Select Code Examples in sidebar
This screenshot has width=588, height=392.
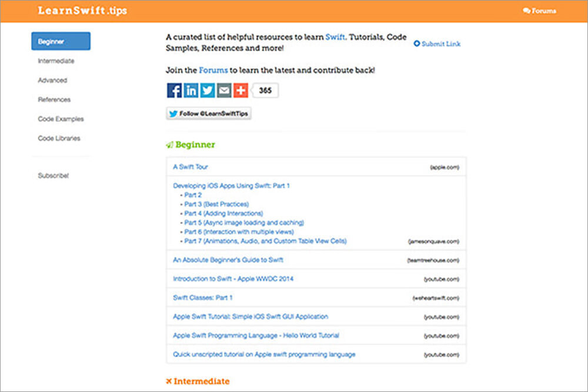click(x=61, y=119)
